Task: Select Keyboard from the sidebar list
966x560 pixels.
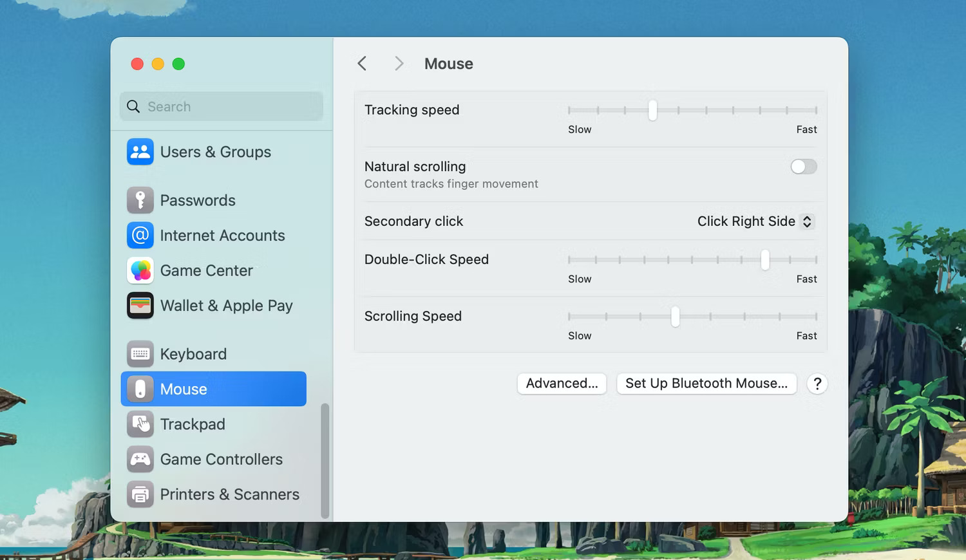Action: click(x=193, y=353)
